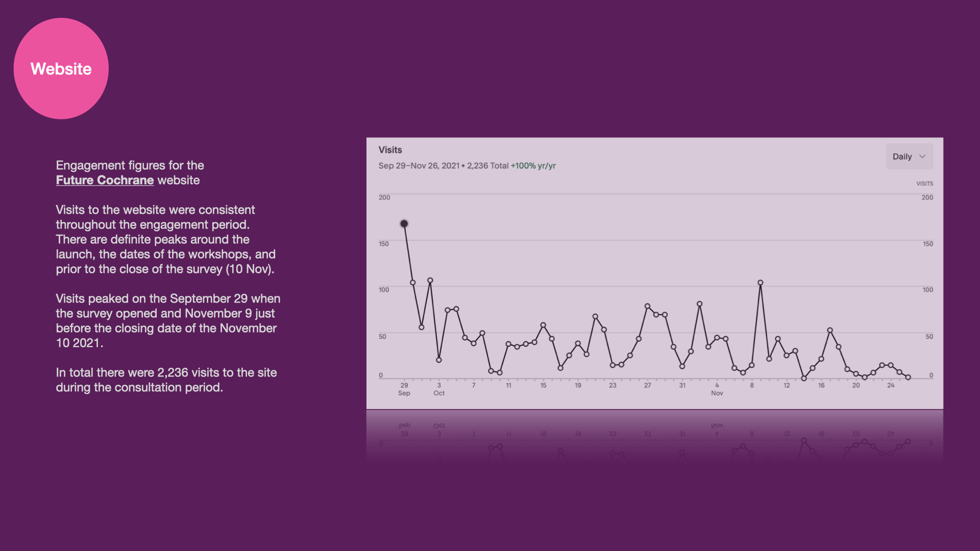
Task: Click the data point above Nov 16 tick
Action: coord(821,359)
